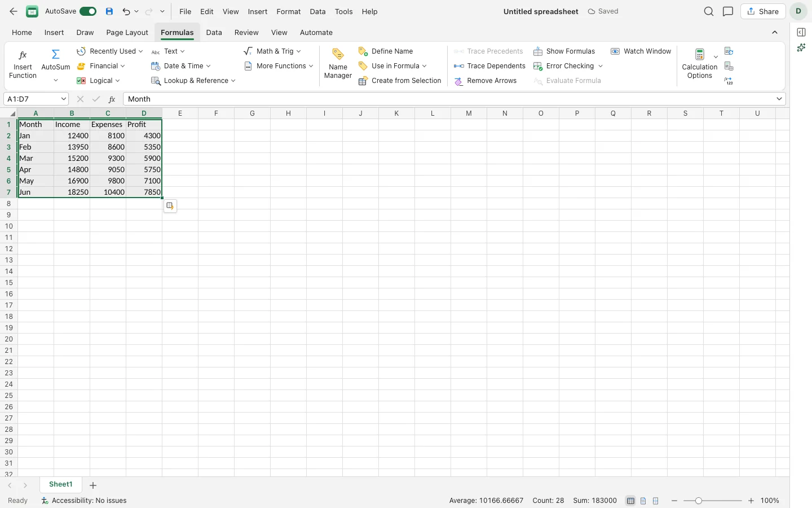
Task: Click column header G
Action: [252, 113]
